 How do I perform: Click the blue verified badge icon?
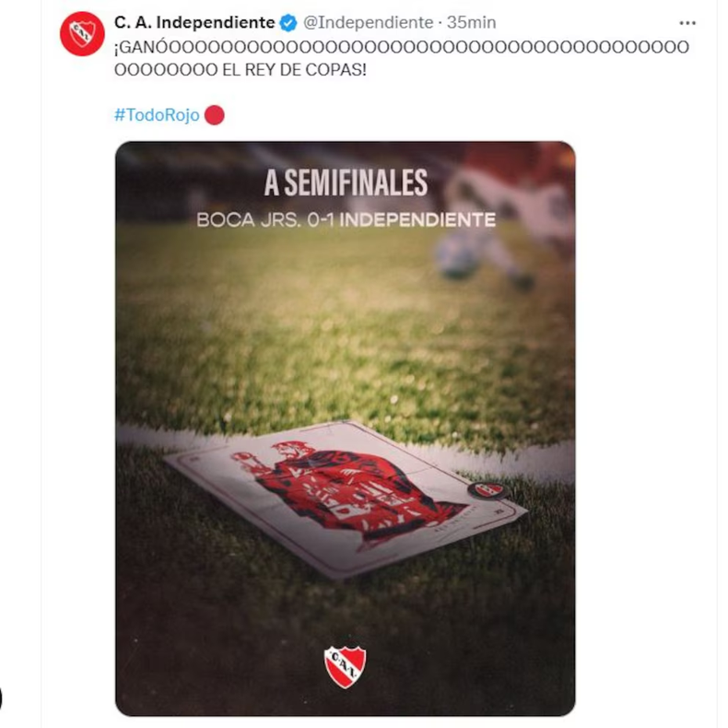288,23
